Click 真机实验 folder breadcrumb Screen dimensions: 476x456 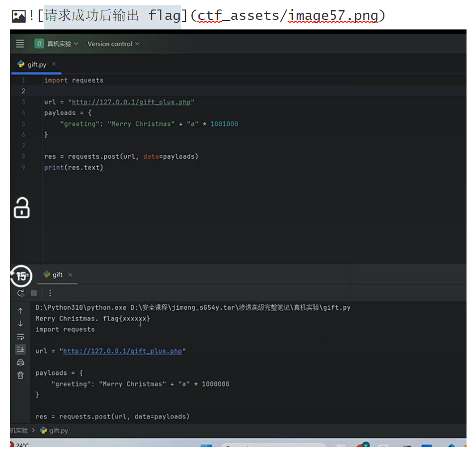(19, 430)
